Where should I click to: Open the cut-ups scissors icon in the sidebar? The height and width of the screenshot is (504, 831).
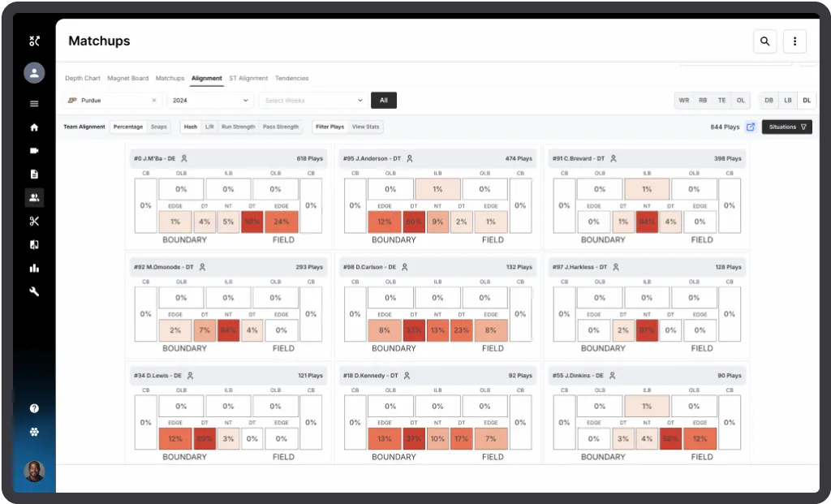34,221
